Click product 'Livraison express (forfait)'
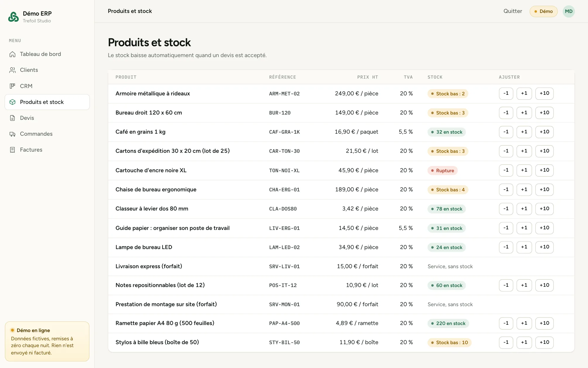The width and height of the screenshot is (588, 368). click(x=149, y=266)
